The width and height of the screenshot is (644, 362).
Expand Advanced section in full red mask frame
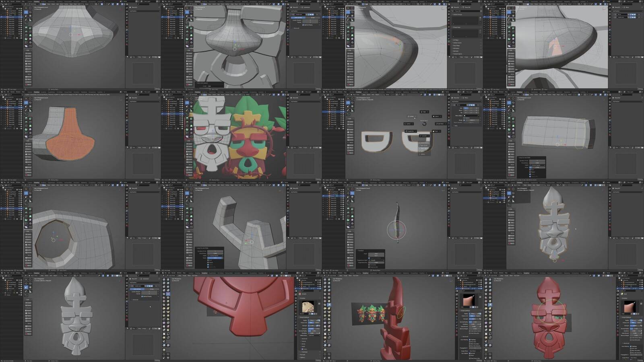click(626, 343)
